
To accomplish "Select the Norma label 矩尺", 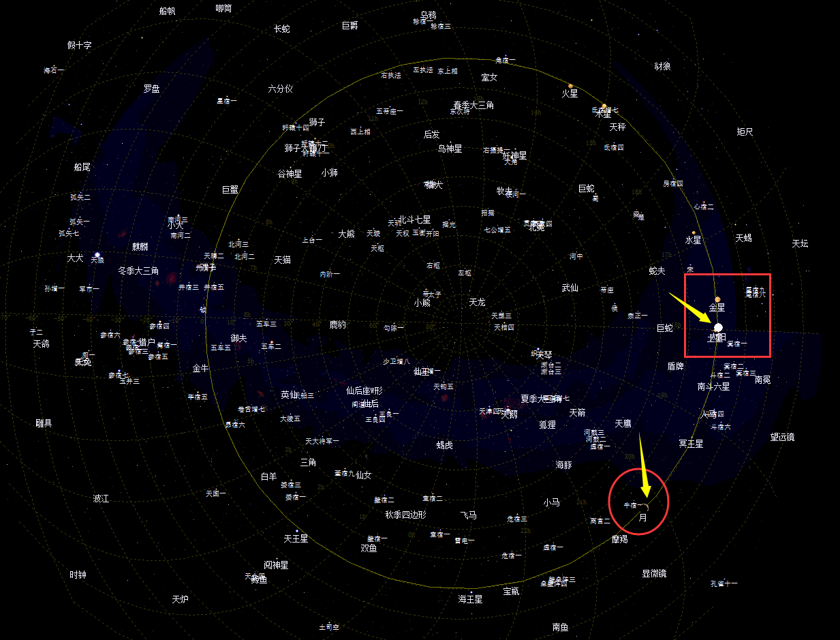I will point(745,132).
